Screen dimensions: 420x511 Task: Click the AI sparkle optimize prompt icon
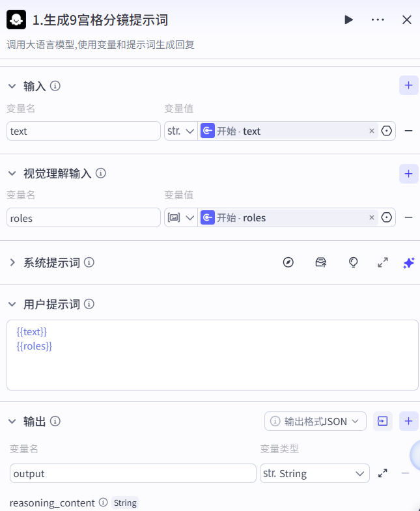(x=409, y=262)
